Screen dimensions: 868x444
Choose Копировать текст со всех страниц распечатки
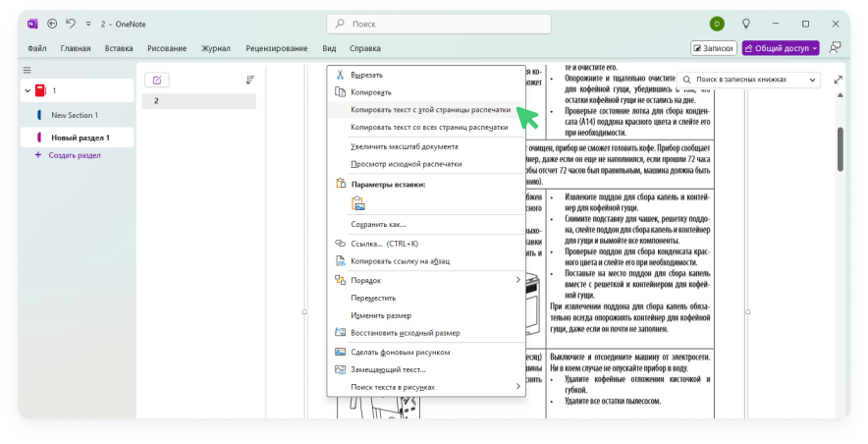pyautogui.click(x=426, y=127)
